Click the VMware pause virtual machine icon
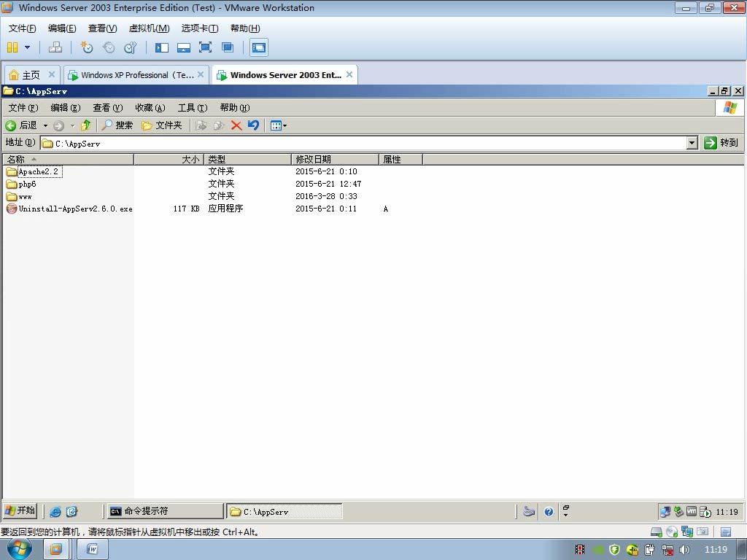Viewport: 747px width, 560px height. pyautogui.click(x=12, y=47)
